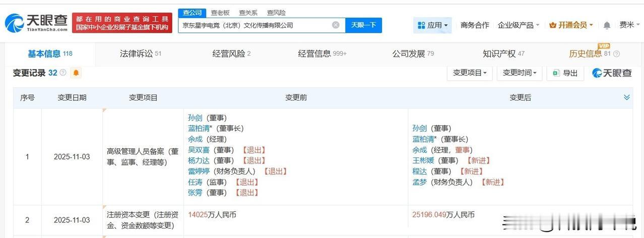
Task: Click the 注册资本变更 change item cell
Action: pos(143,220)
